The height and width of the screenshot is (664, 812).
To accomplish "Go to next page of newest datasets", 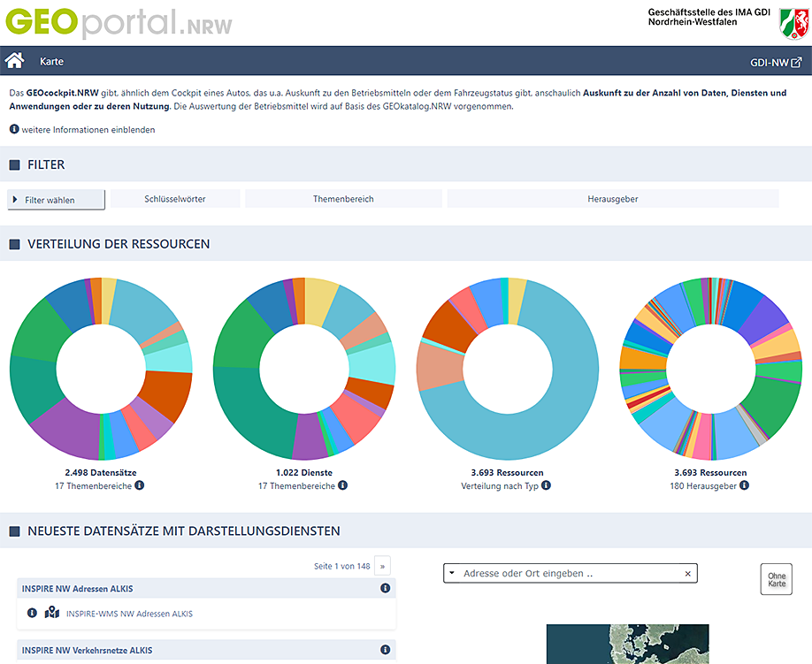I will pyautogui.click(x=382, y=566).
